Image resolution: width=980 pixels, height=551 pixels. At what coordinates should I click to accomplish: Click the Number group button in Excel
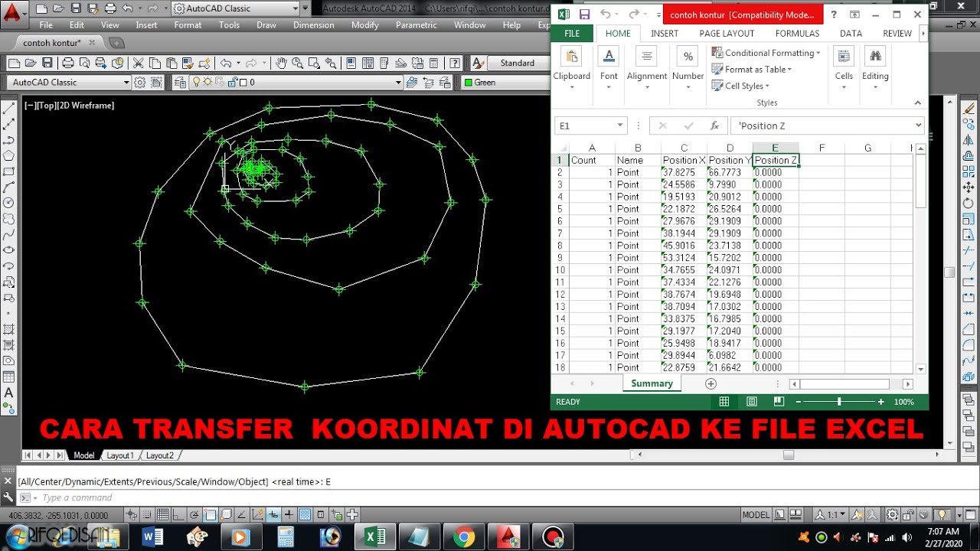pos(688,67)
